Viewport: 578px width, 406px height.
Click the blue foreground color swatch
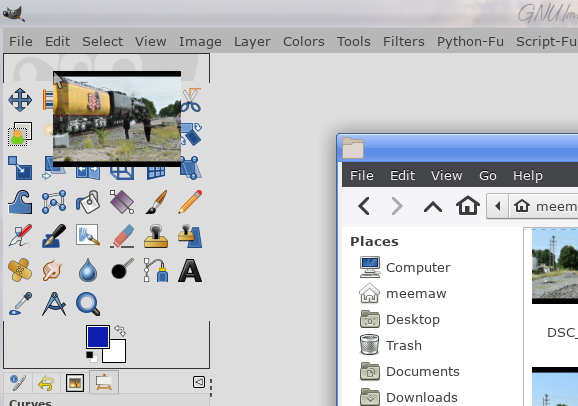point(98,337)
